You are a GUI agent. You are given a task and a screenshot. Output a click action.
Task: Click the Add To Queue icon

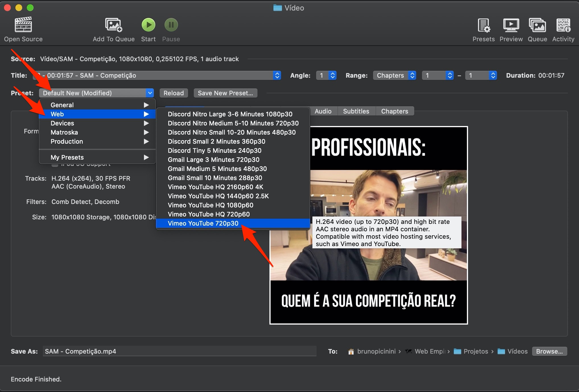click(x=114, y=25)
